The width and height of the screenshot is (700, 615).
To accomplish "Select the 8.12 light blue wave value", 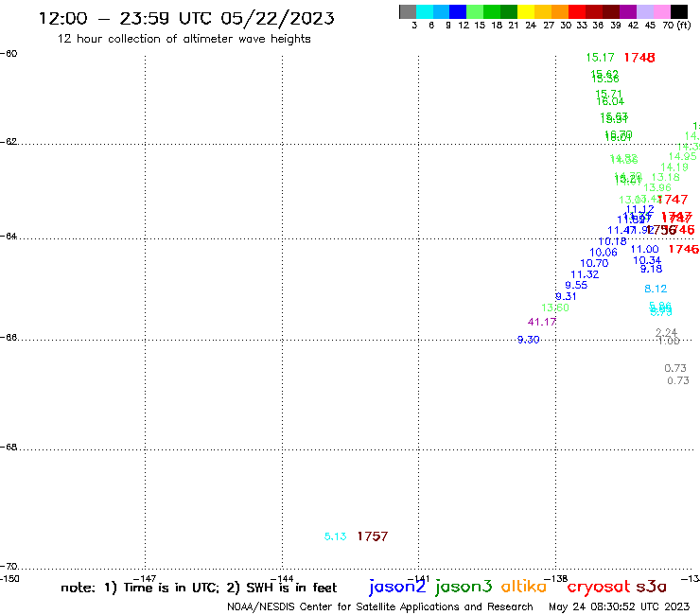I will click(656, 289).
